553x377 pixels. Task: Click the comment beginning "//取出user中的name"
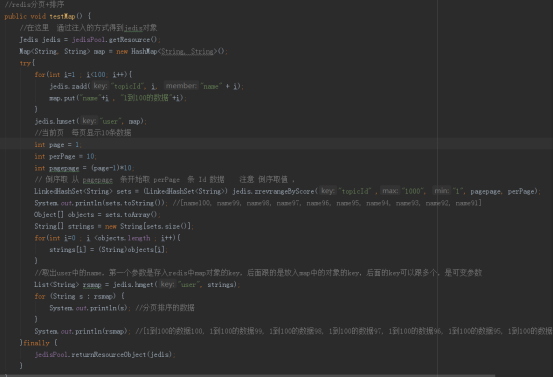click(258, 273)
